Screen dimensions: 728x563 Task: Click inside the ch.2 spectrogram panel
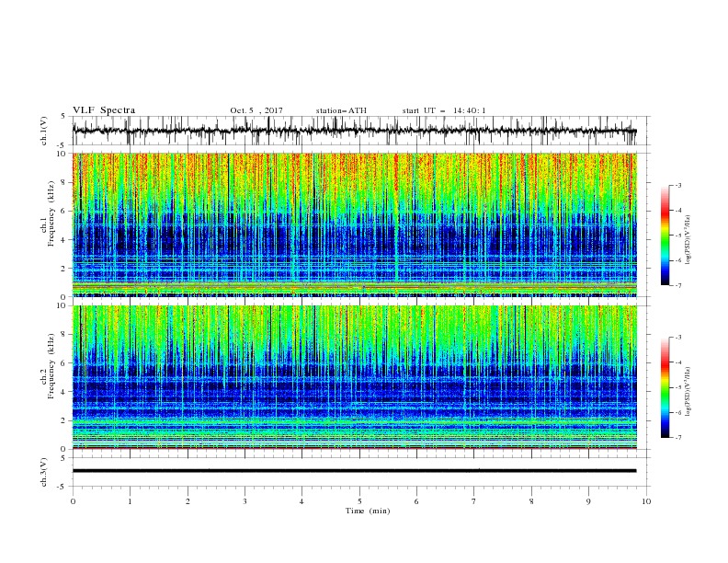pyautogui.click(x=355, y=377)
